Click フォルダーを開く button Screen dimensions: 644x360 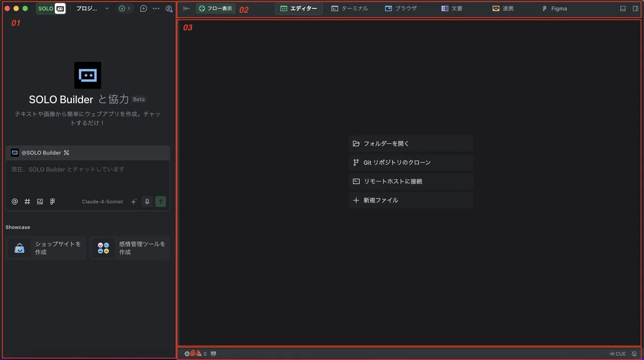[411, 143]
